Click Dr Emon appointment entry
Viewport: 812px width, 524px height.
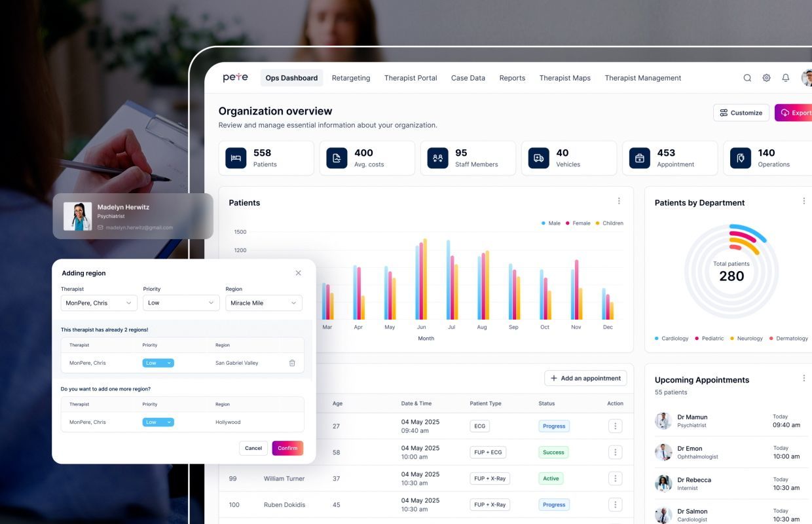coord(731,452)
